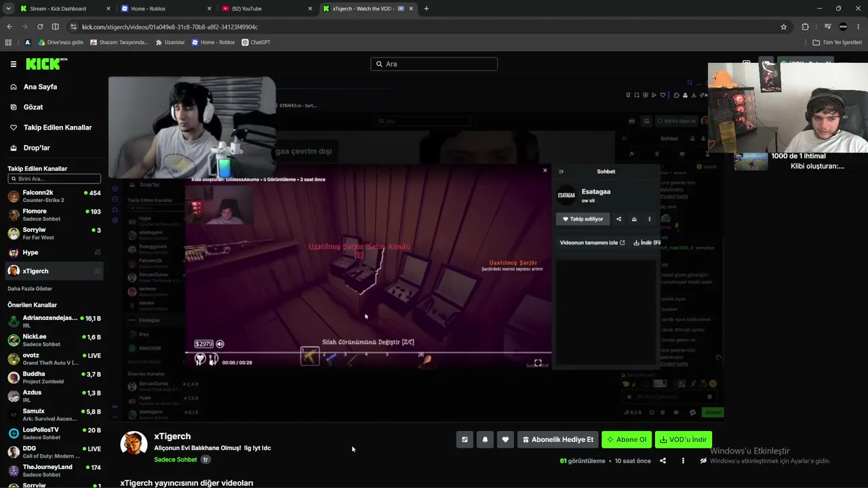The width and height of the screenshot is (868, 488).
Task: Go back to the previous page
Action: pos(9,27)
